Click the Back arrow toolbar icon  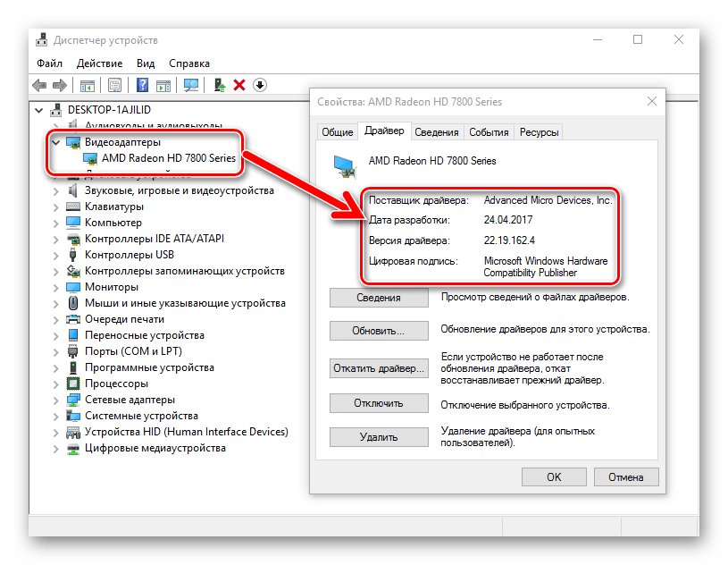click(39, 85)
